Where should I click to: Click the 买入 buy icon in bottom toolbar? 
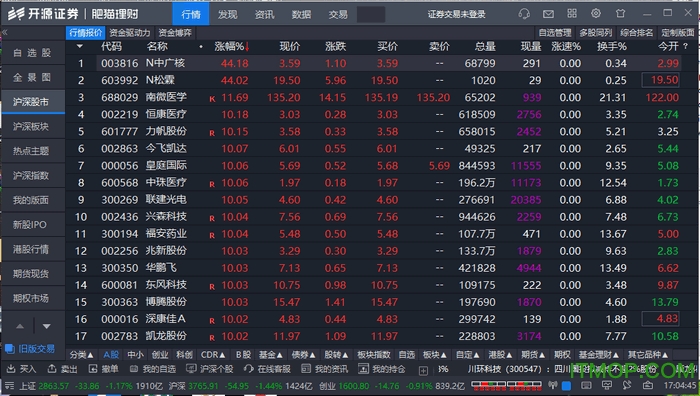(11, 369)
